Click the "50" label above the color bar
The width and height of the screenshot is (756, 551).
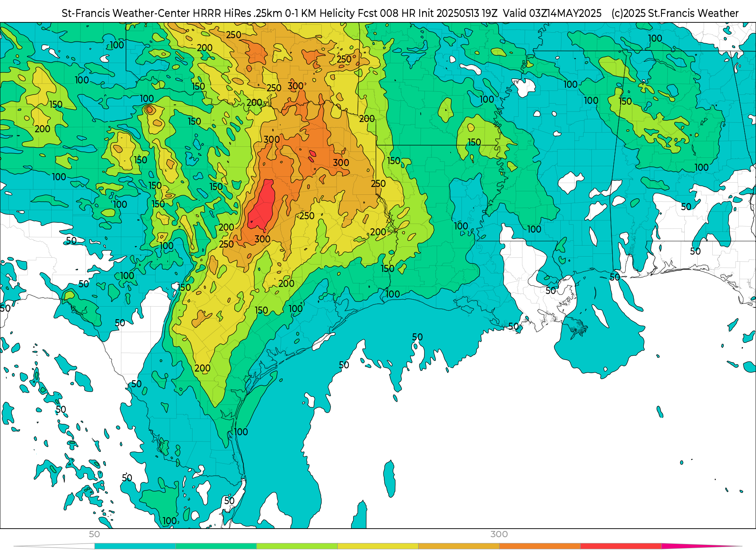(94, 534)
